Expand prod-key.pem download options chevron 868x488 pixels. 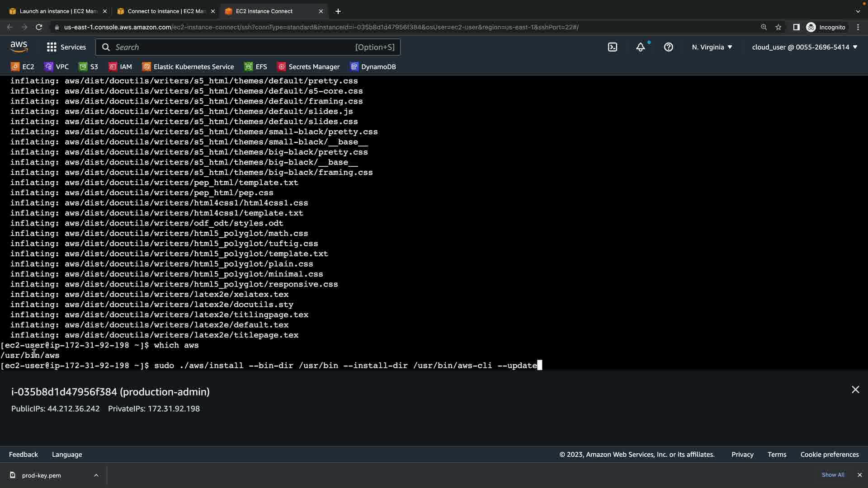tap(96, 475)
